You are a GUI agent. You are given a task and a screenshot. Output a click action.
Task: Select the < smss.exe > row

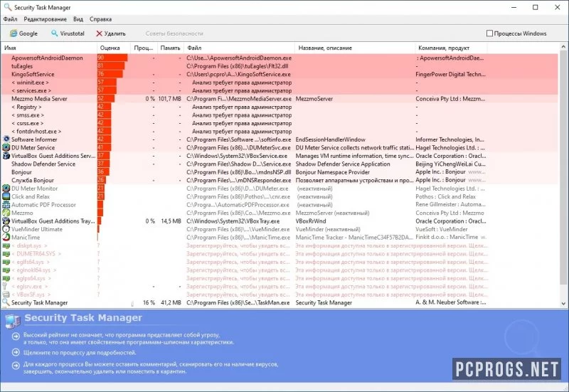(280, 115)
